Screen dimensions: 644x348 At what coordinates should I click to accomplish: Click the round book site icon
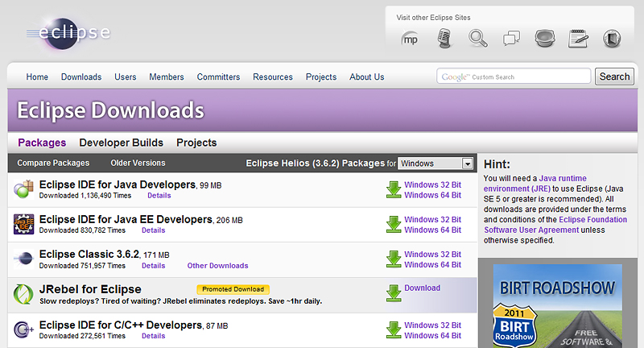click(x=612, y=39)
